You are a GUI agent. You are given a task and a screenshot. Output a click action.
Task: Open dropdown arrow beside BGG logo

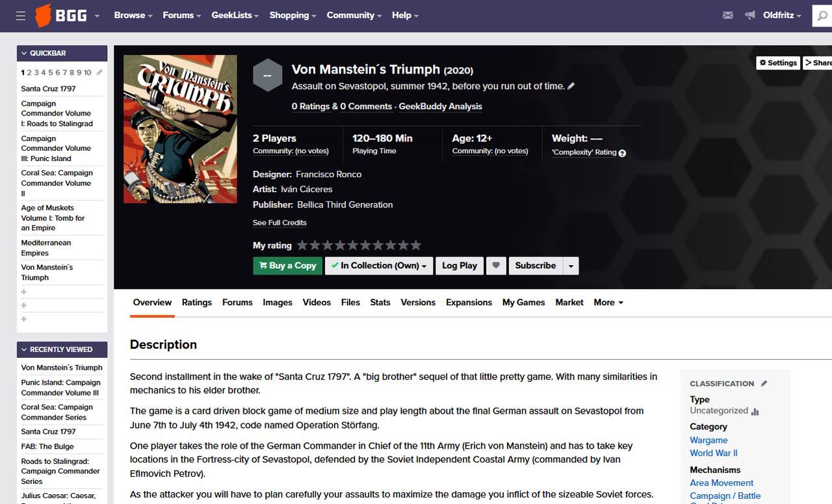97,16
